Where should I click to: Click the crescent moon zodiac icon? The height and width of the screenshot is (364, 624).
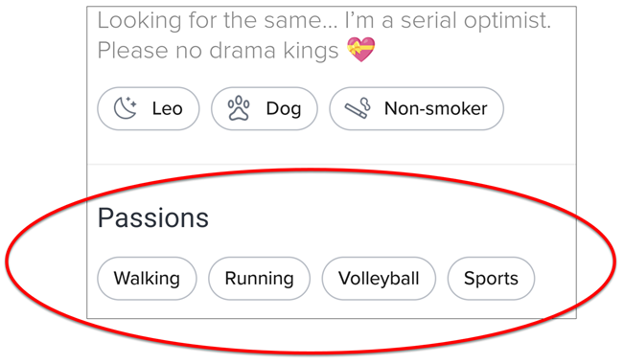click(x=126, y=108)
